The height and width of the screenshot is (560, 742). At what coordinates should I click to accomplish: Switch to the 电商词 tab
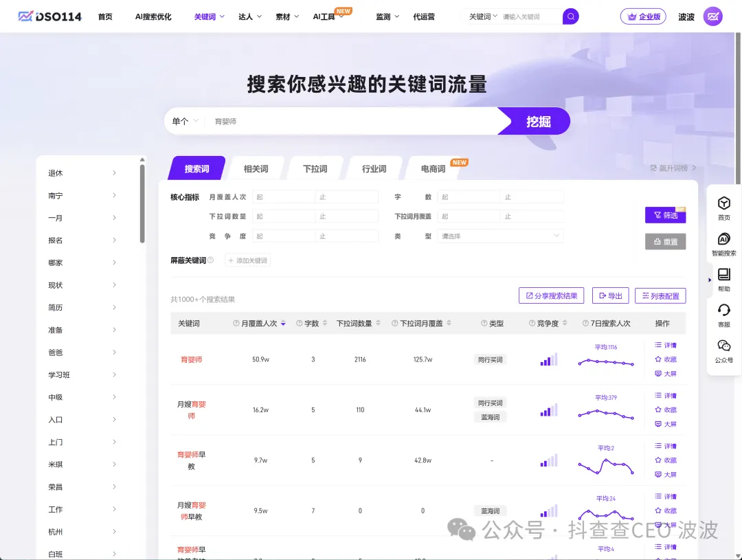tap(433, 168)
